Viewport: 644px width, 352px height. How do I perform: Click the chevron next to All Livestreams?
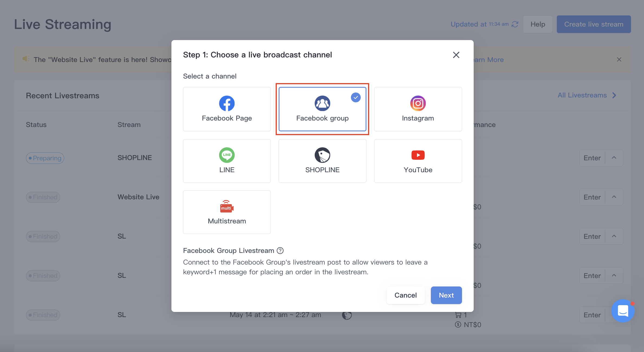point(614,95)
